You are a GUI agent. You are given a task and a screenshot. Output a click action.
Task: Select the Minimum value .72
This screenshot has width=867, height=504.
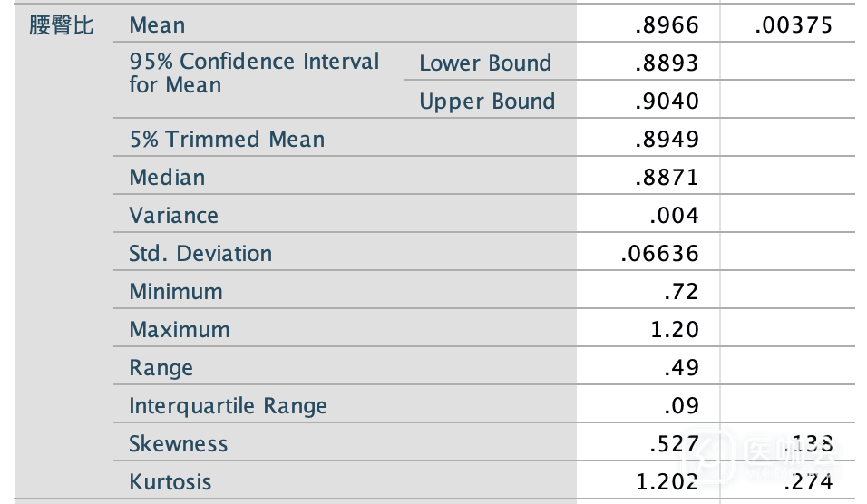click(682, 292)
